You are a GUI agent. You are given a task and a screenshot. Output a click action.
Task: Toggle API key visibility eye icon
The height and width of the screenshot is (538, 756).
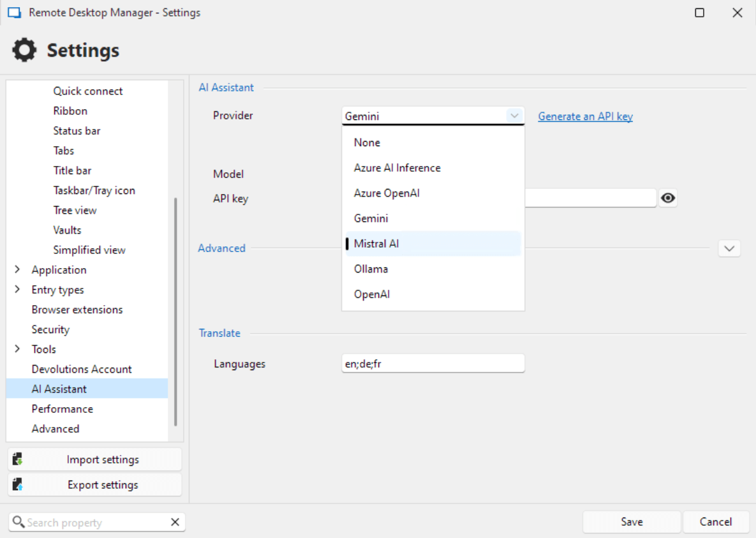point(668,198)
